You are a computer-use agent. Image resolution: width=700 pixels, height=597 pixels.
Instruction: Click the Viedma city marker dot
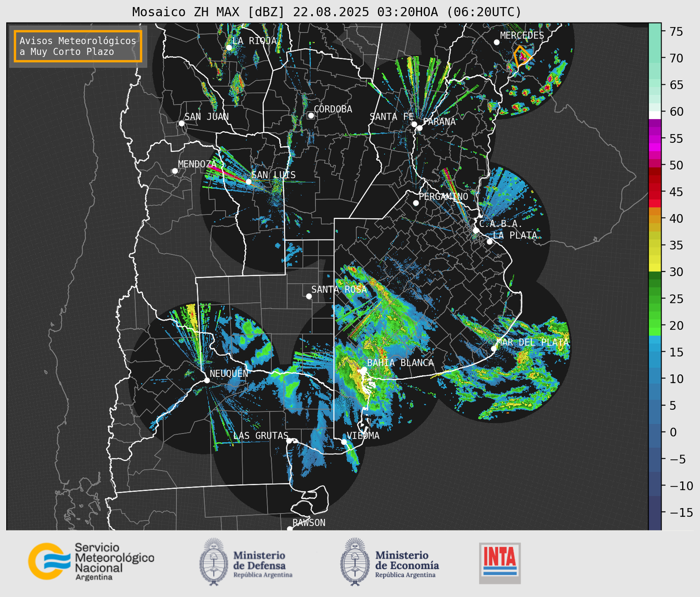coord(344,442)
